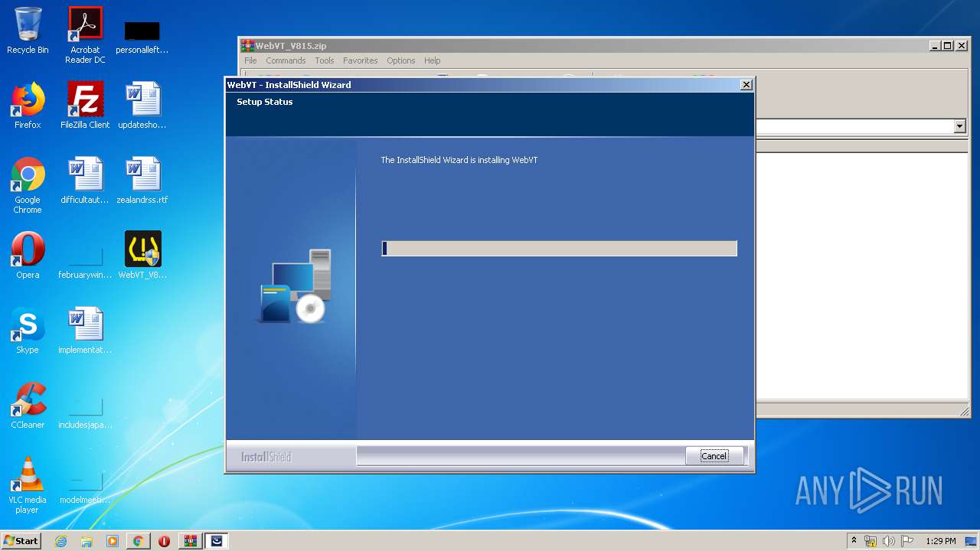This screenshot has height=551, width=980.
Task: Open FileZilla Client desktop shortcut
Action: tap(85, 106)
